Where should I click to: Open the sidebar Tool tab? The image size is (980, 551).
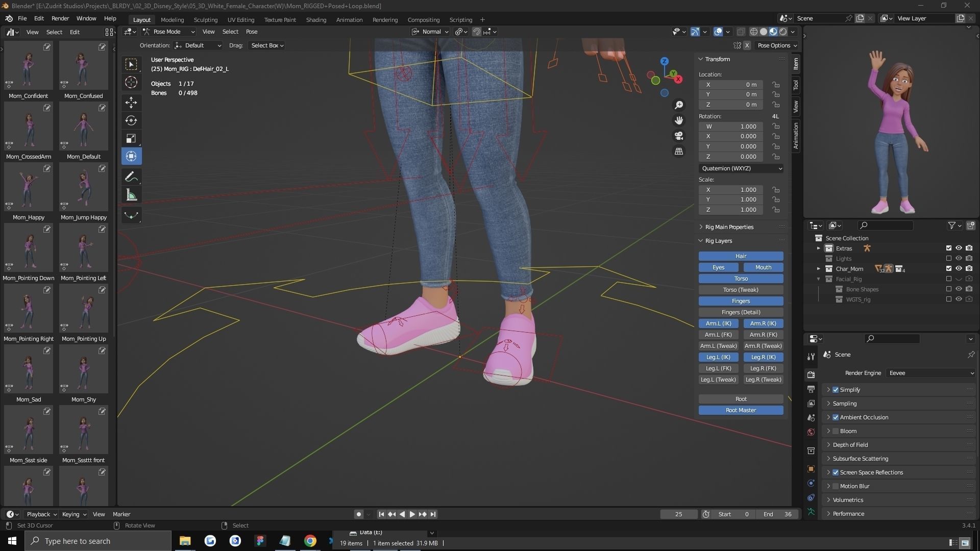pos(795,85)
